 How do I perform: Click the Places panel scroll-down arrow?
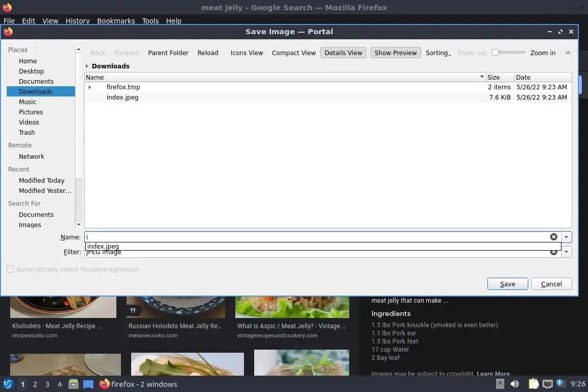79,224
